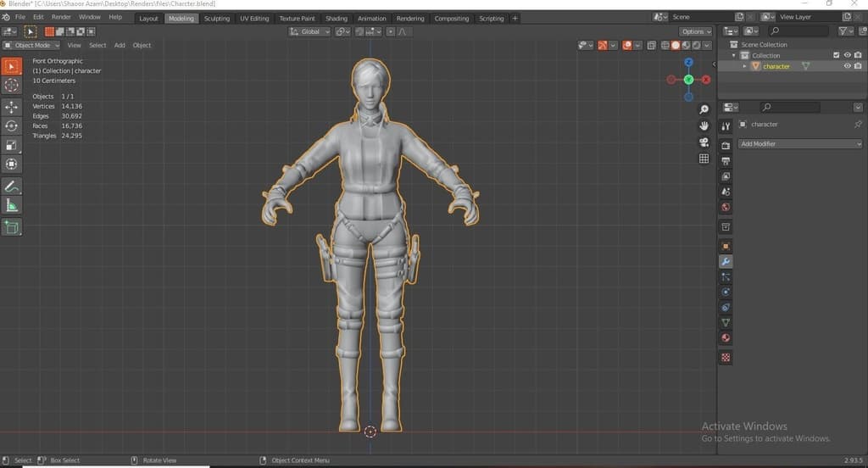
Task: Pick the Annotate pencil tool
Action: click(11, 186)
